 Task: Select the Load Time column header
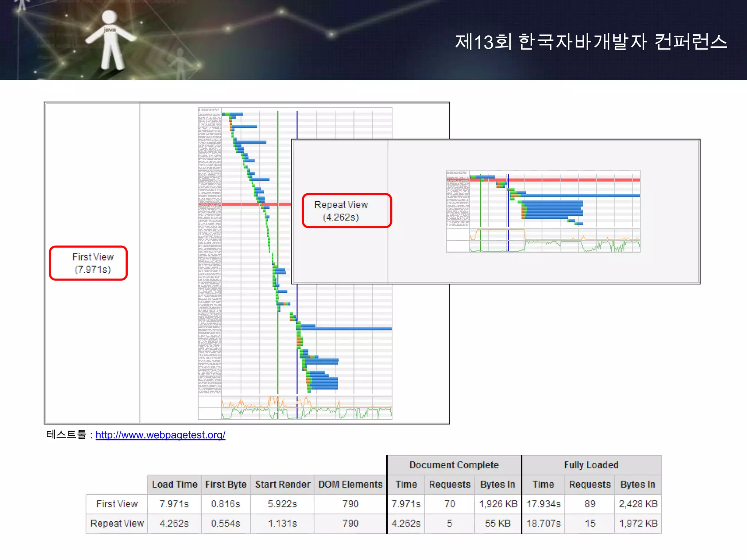click(x=174, y=485)
